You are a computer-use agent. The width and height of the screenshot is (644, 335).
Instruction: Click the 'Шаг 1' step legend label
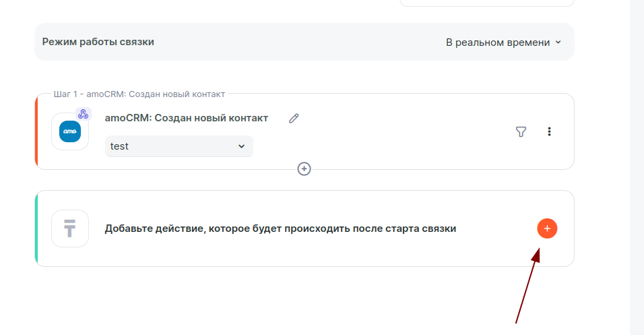click(x=139, y=94)
